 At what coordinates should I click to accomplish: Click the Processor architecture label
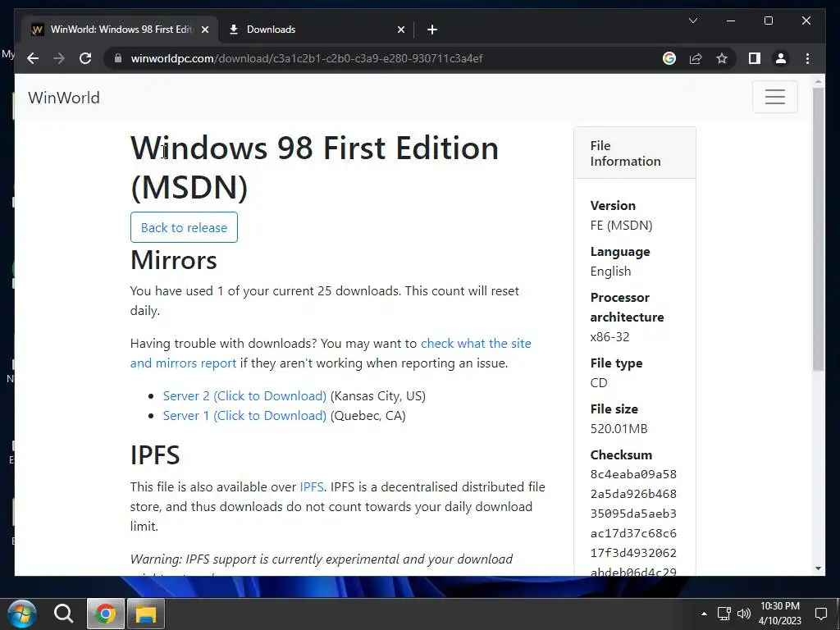tap(627, 308)
